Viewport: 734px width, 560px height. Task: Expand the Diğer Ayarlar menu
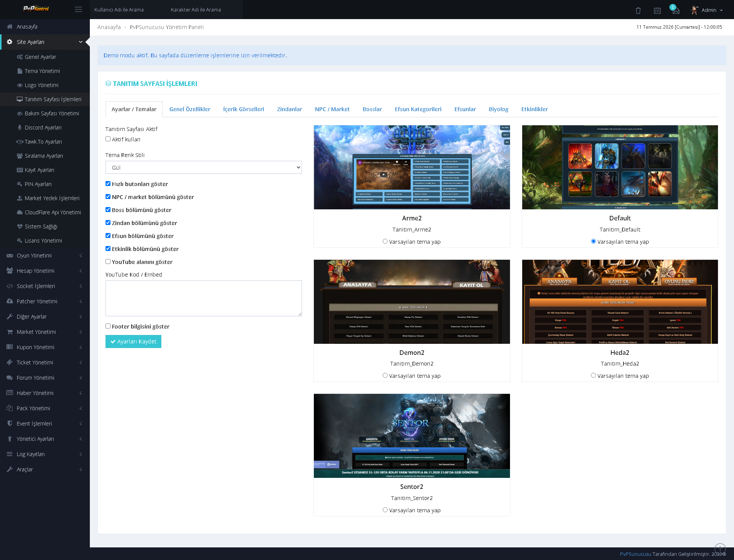pyautogui.click(x=45, y=317)
